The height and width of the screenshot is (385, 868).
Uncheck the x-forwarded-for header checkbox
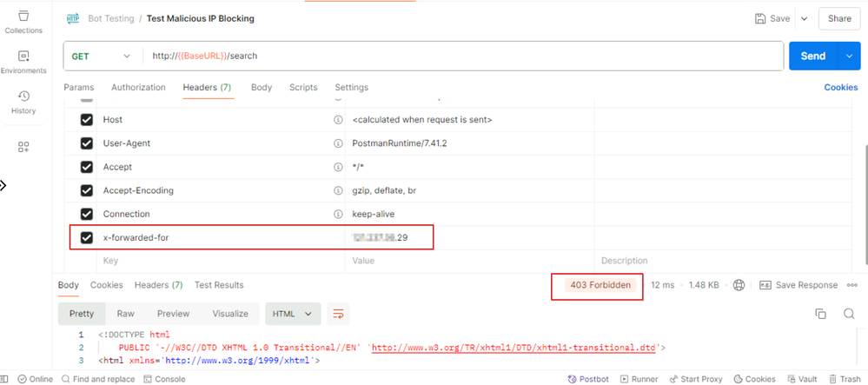pos(86,237)
